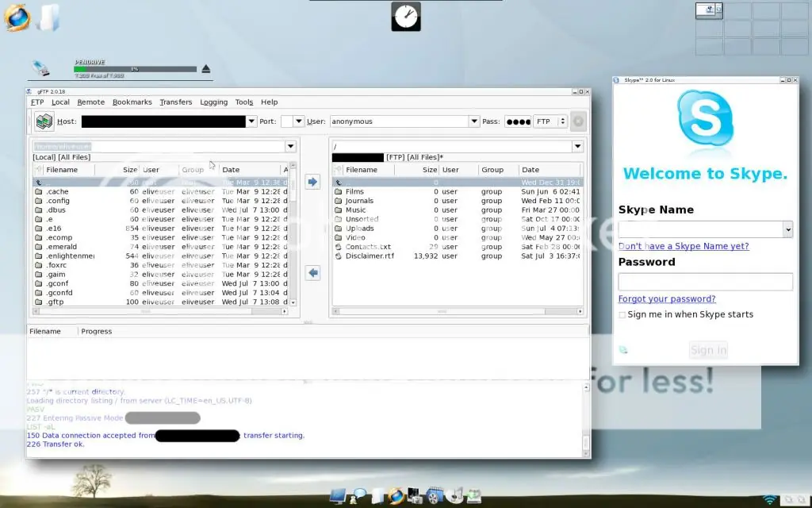Click the Journals folder icon
This screenshot has height=508, width=812.
pyautogui.click(x=338, y=201)
